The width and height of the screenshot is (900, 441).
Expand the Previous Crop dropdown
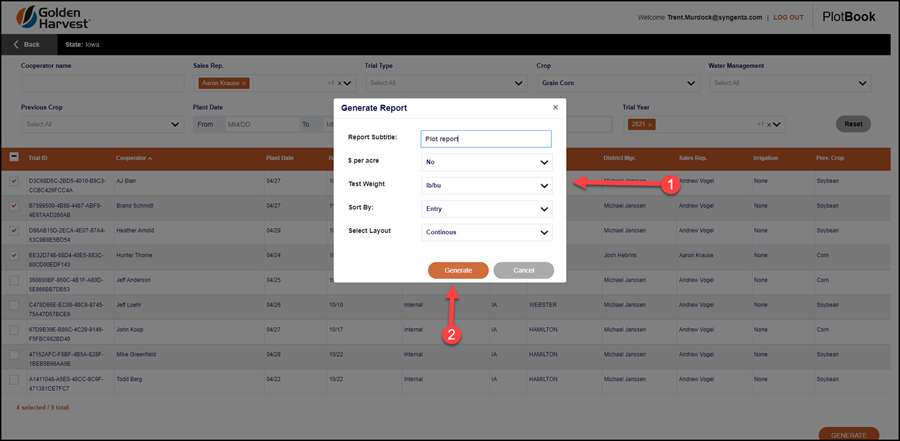[176, 124]
